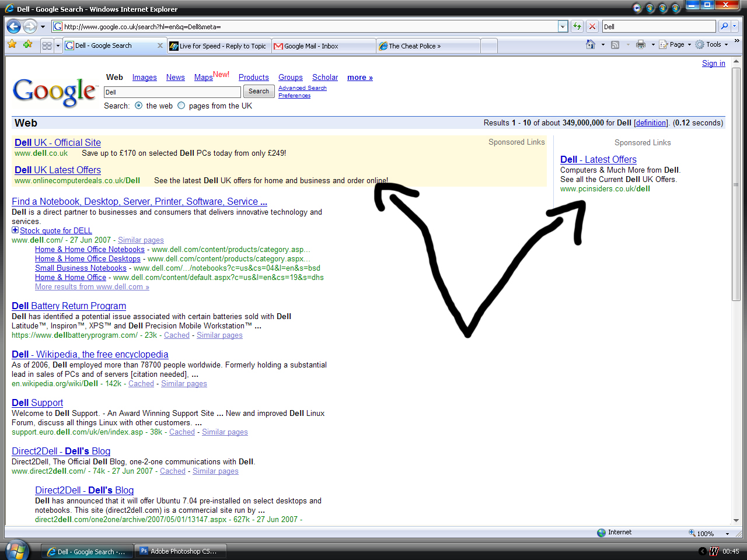Click the RSS feeds icon
747x560 pixels.
point(615,44)
